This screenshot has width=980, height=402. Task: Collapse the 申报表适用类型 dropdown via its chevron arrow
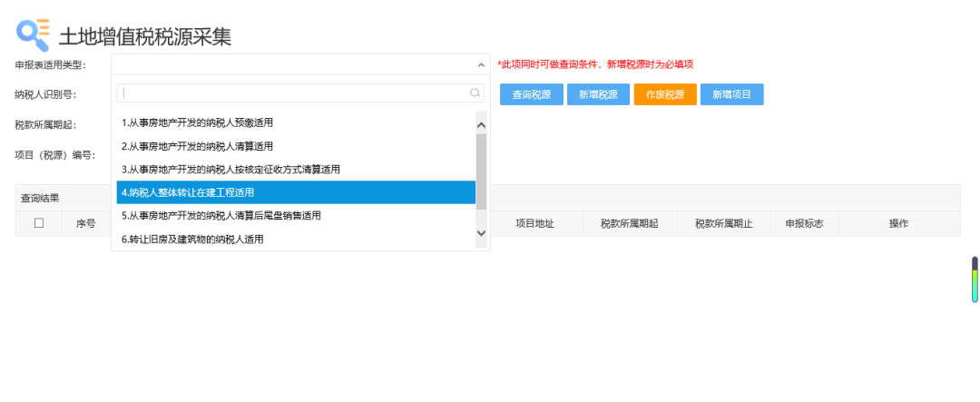[x=481, y=64]
